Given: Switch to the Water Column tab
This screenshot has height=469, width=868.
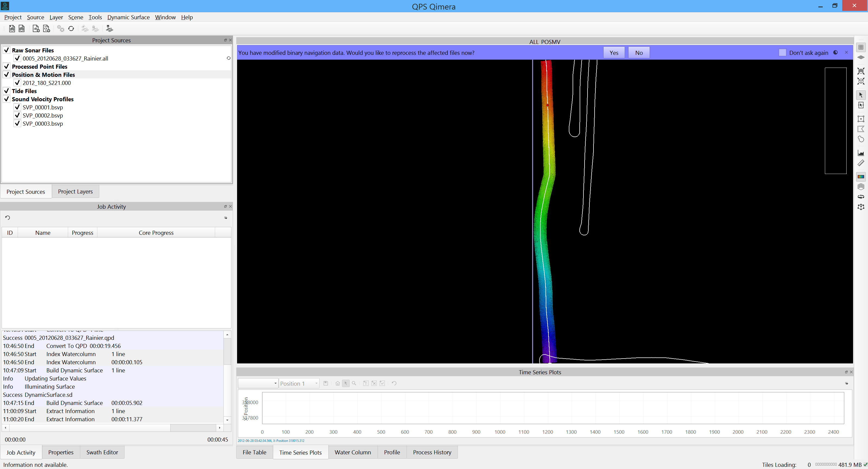Looking at the screenshot, I should pyautogui.click(x=352, y=452).
